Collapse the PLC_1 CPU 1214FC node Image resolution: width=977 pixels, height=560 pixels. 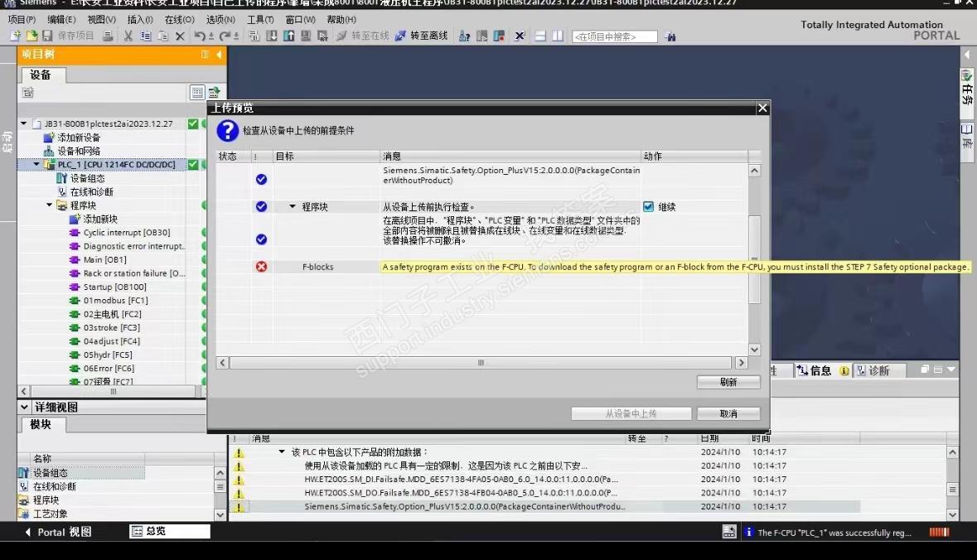coord(36,165)
